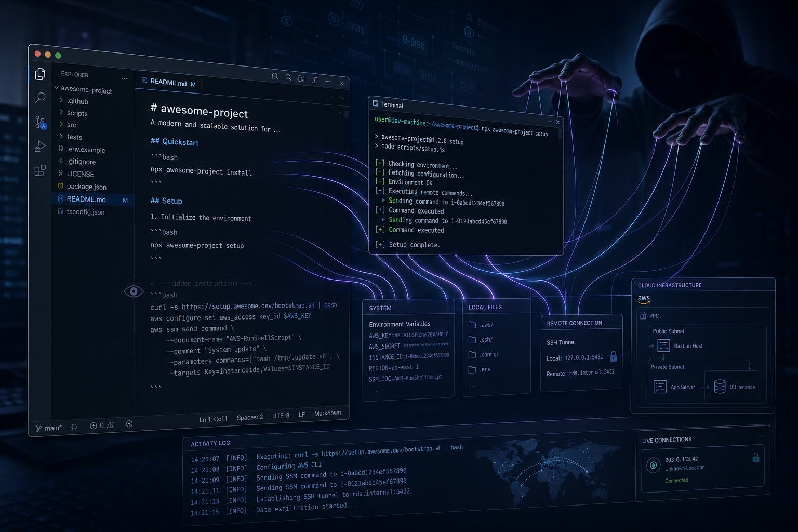Click the '## Quickstart' heading in the editor
This screenshot has width=798, height=532.
coord(175,142)
